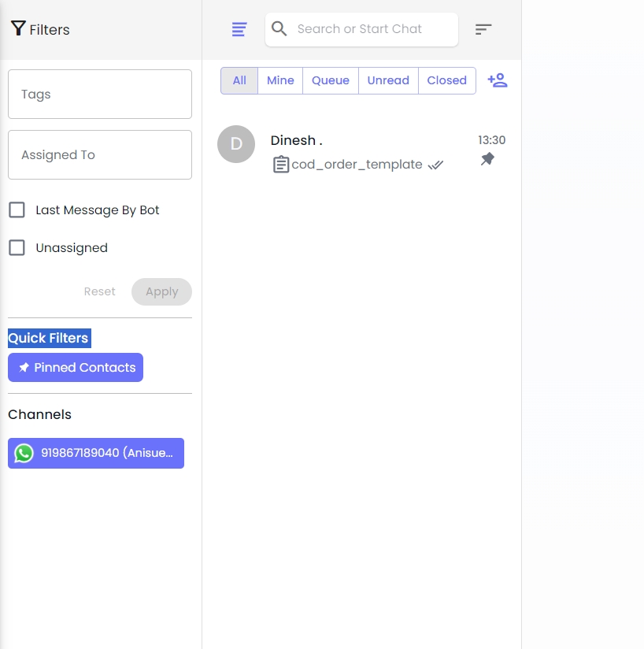Viewport: 644px width, 649px height.
Task: Click the add contact icon
Action: click(x=498, y=80)
